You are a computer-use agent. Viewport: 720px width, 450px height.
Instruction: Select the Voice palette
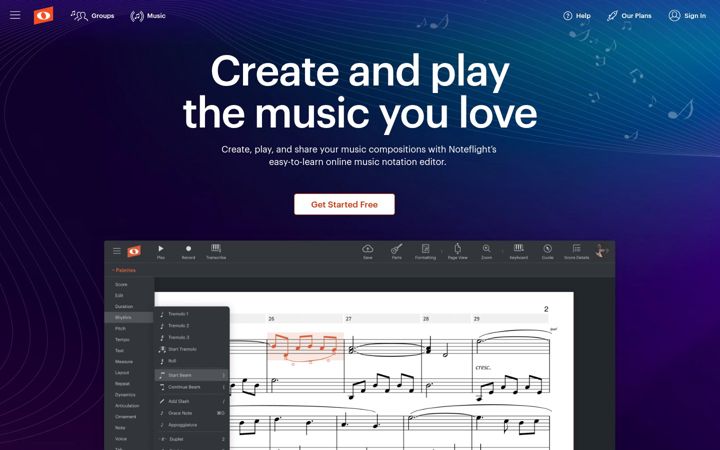pyautogui.click(x=121, y=439)
